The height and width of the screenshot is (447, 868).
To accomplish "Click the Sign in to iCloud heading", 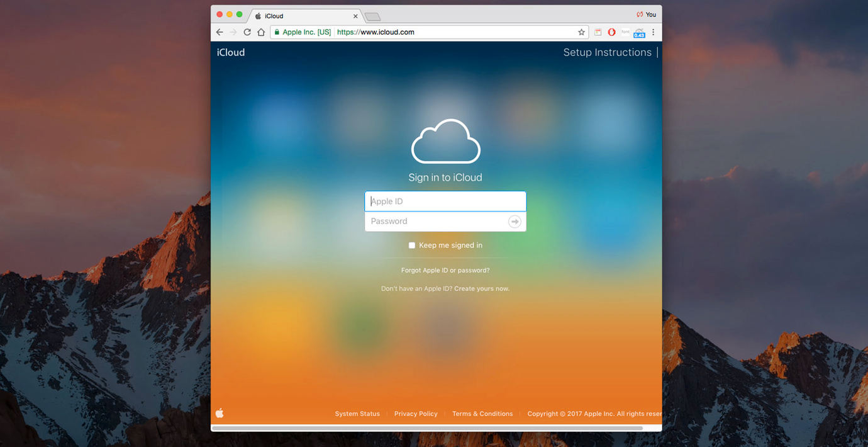I will pyautogui.click(x=445, y=178).
